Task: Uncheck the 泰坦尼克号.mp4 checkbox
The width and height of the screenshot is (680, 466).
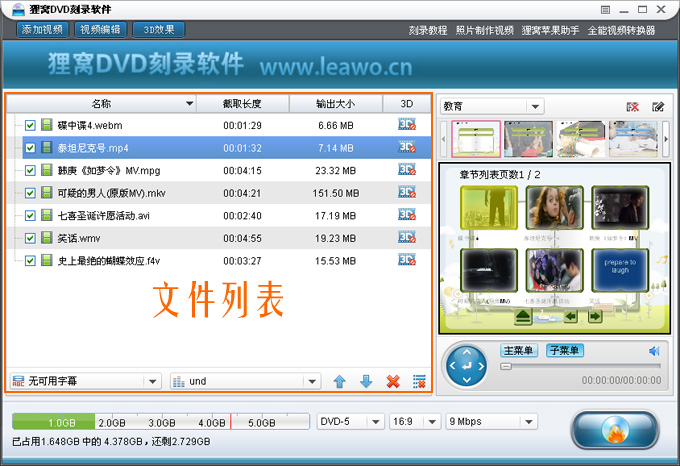Action: (30, 148)
